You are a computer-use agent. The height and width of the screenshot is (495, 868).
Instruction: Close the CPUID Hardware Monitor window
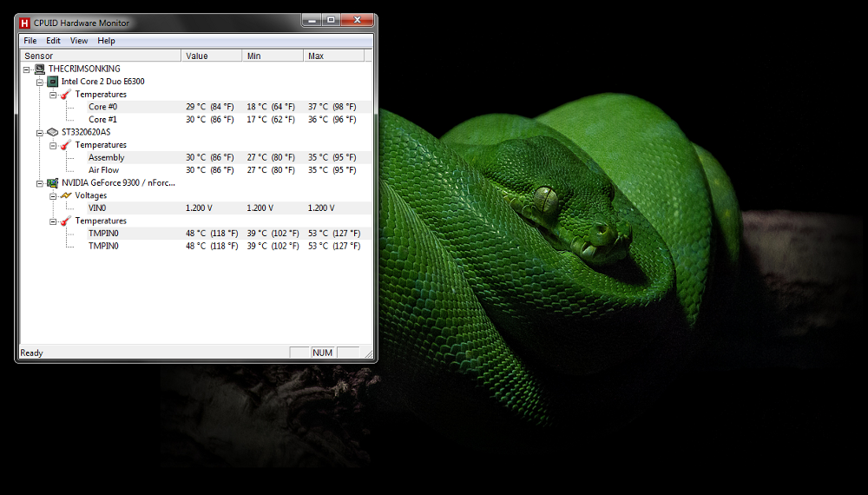click(x=357, y=21)
